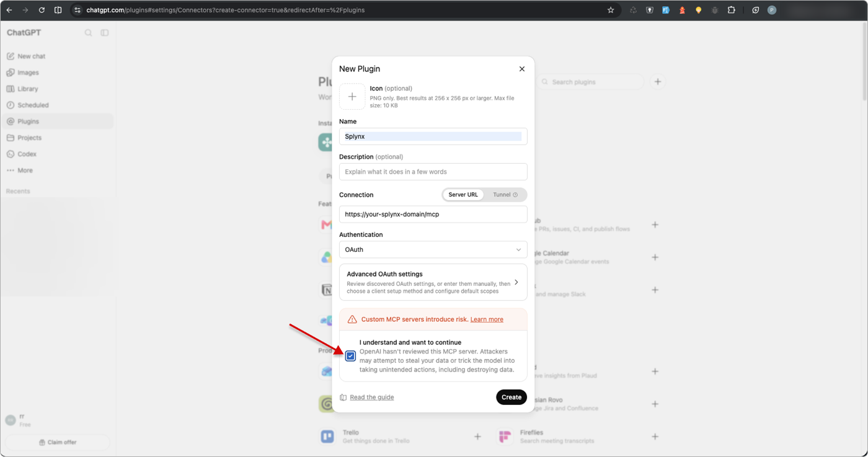The height and width of the screenshot is (457, 868).
Task: Reload the page
Action: coord(42,10)
